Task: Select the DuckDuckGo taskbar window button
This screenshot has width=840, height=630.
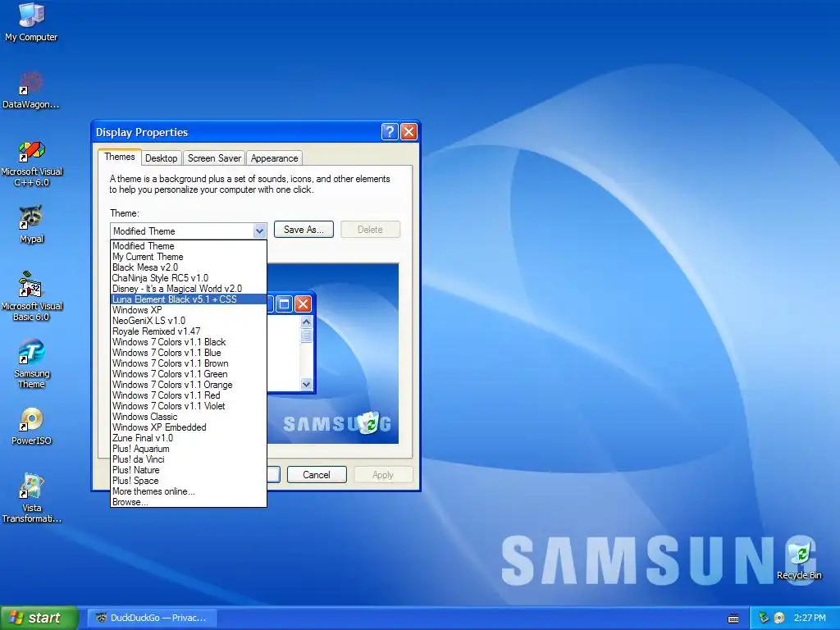Action: 151,618
